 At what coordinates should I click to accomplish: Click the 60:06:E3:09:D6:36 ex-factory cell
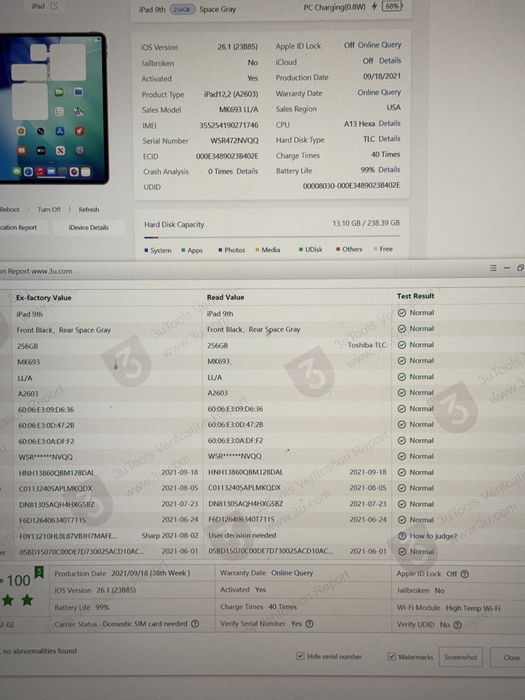tap(46, 409)
